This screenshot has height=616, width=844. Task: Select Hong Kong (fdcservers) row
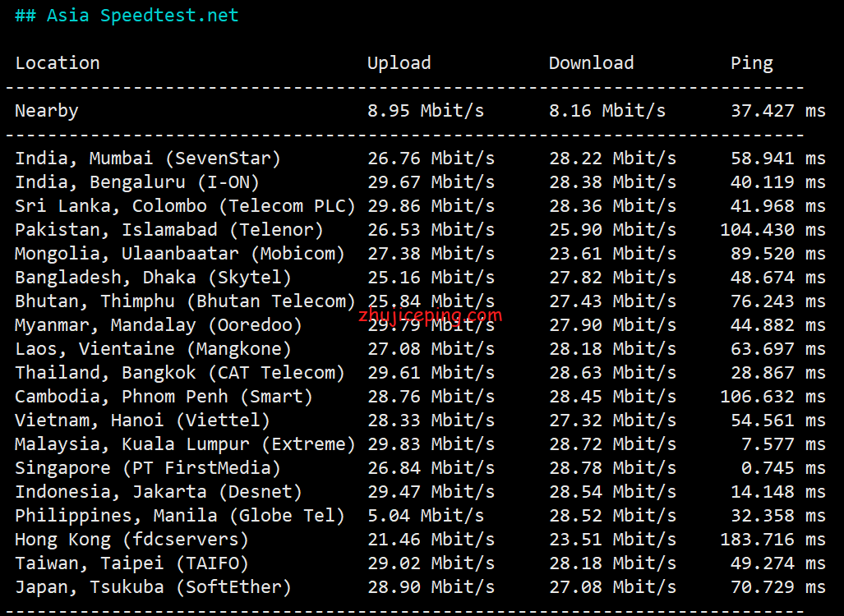420,539
